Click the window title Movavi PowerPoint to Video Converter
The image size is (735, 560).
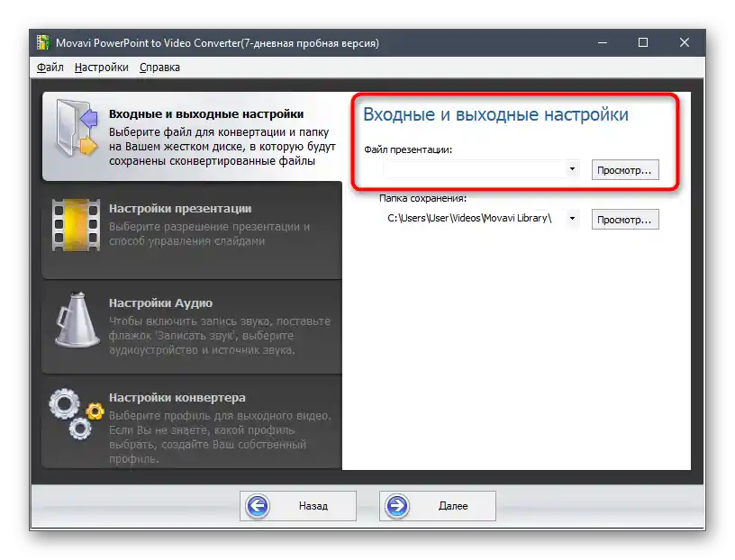[217, 43]
